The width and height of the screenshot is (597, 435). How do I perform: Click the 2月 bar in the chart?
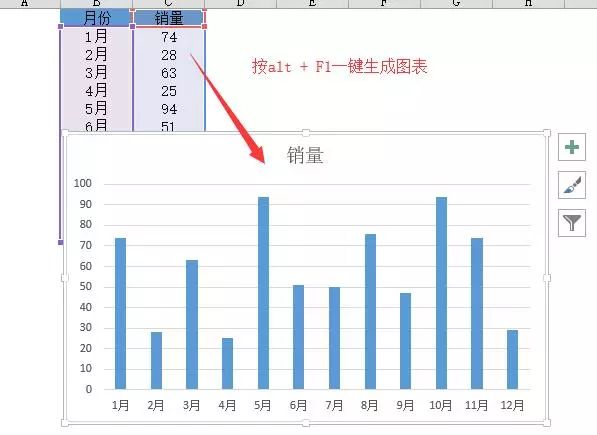[x=156, y=361]
